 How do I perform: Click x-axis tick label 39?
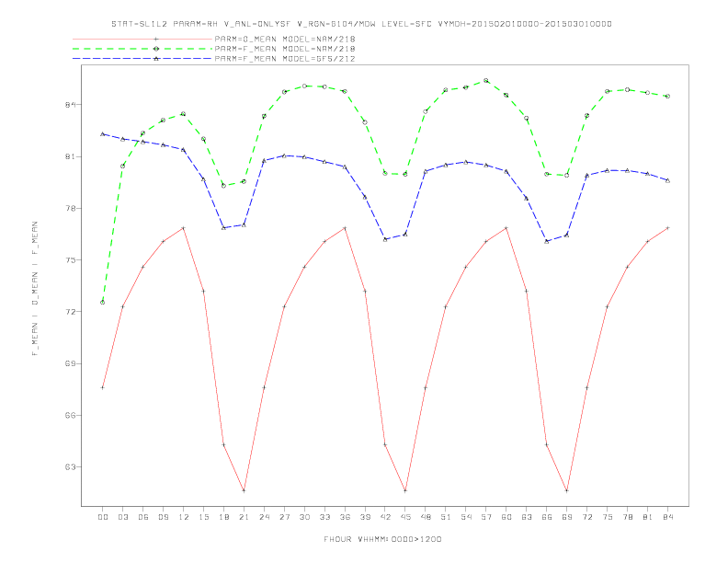pyautogui.click(x=365, y=517)
